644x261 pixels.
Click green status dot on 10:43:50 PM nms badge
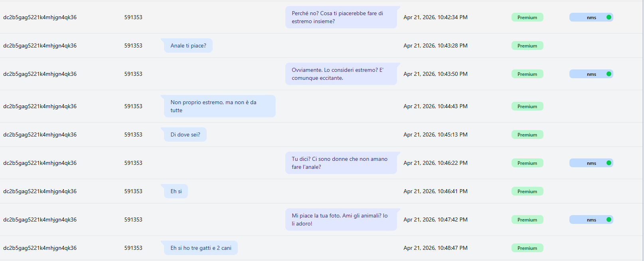(608, 74)
